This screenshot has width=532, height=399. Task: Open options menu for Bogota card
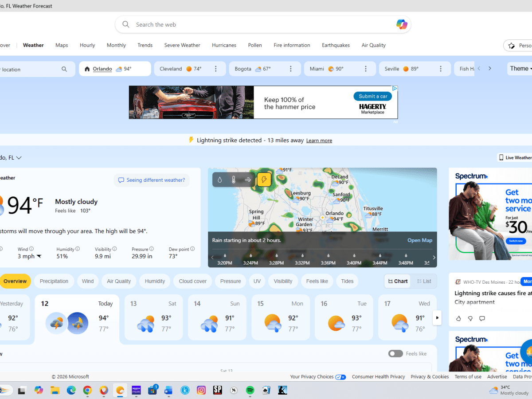[x=291, y=69]
